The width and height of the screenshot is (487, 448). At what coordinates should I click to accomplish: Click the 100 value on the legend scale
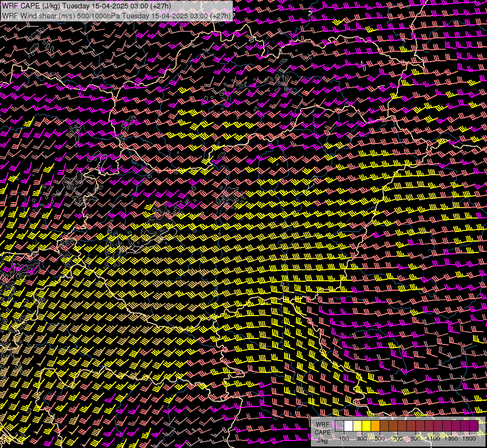[x=344, y=439]
